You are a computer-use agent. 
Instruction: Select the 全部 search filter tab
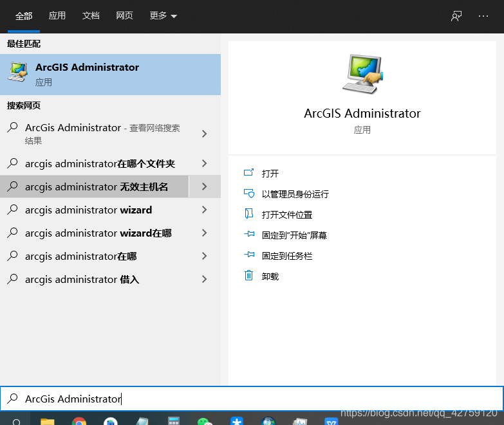click(x=24, y=15)
